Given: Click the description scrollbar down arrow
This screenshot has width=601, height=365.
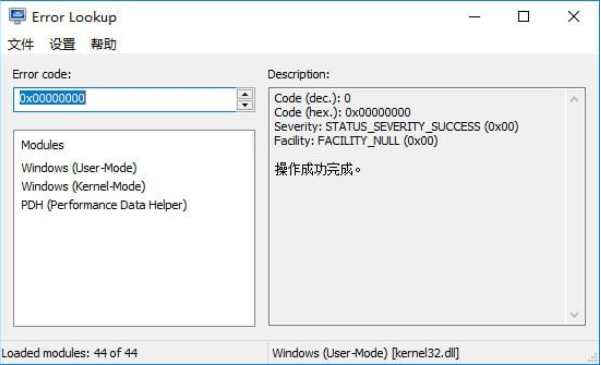Looking at the screenshot, I should tap(574, 315).
